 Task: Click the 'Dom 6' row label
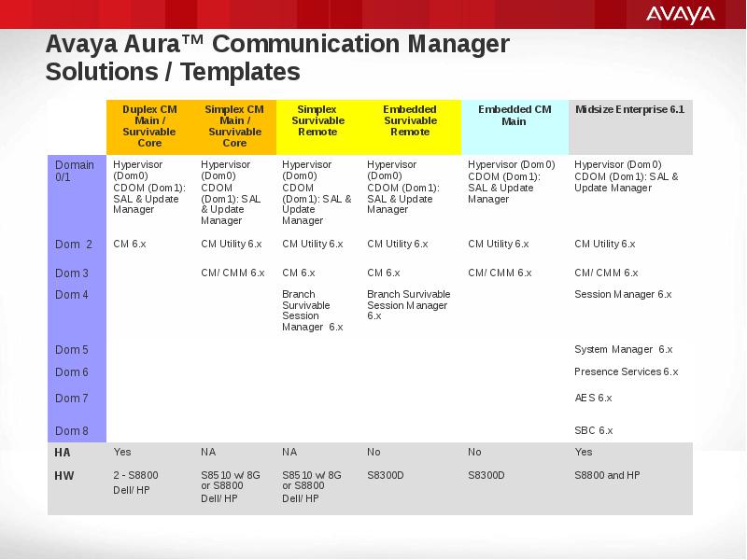click(72, 372)
